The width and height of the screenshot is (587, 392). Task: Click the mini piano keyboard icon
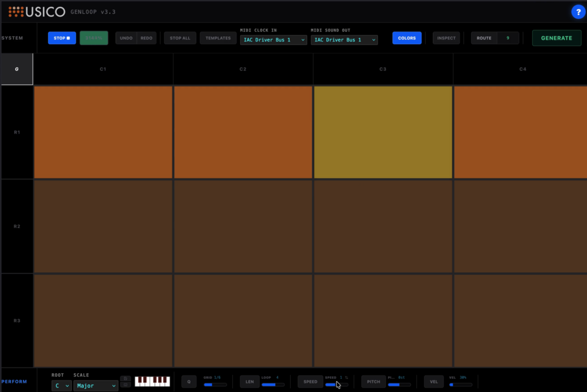152,381
